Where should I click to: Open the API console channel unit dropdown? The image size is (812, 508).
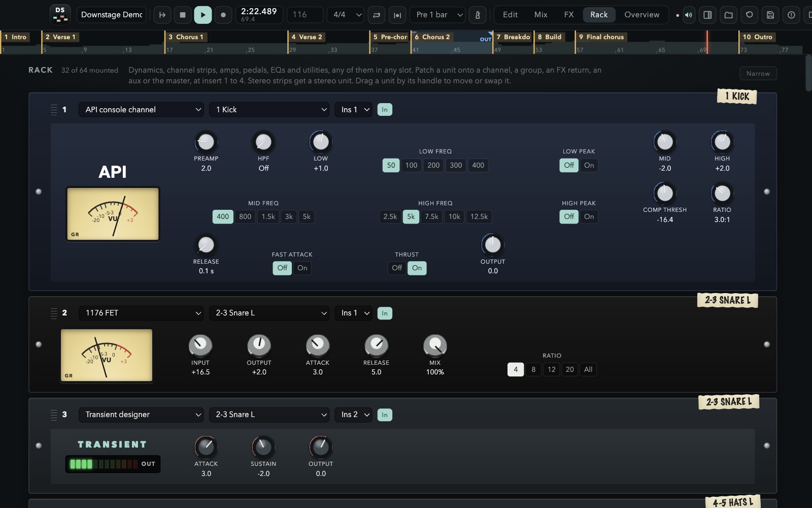[141, 110]
